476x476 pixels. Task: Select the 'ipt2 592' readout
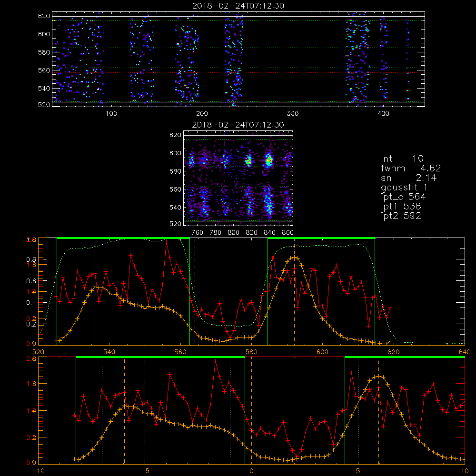click(401, 216)
